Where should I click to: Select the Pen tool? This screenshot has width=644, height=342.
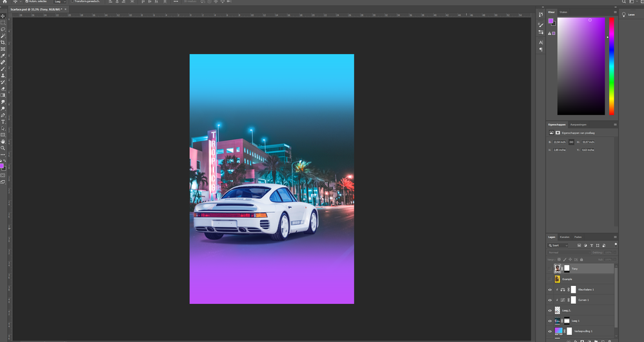click(x=3, y=115)
